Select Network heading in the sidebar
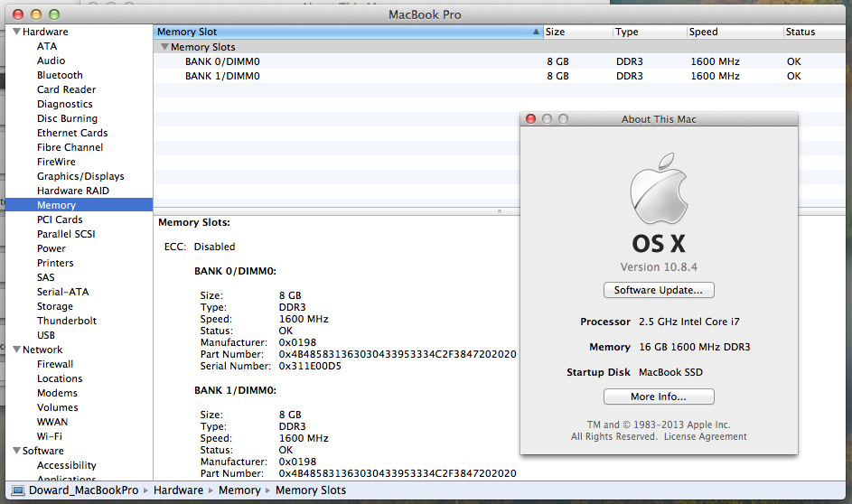 (42, 350)
